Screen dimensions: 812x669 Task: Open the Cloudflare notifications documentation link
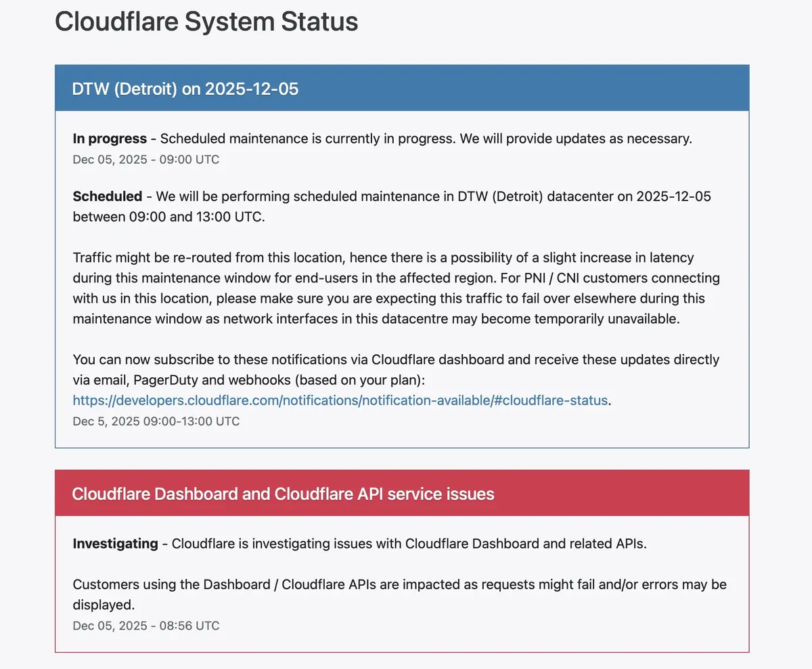(x=340, y=400)
